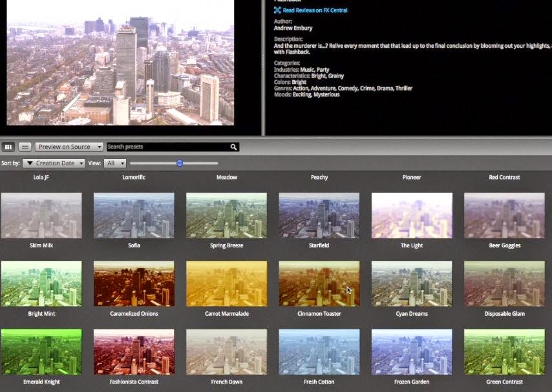Image resolution: width=552 pixels, height=392 pixels.
Task: Switch to list view icon
Action: pos(25,147)
